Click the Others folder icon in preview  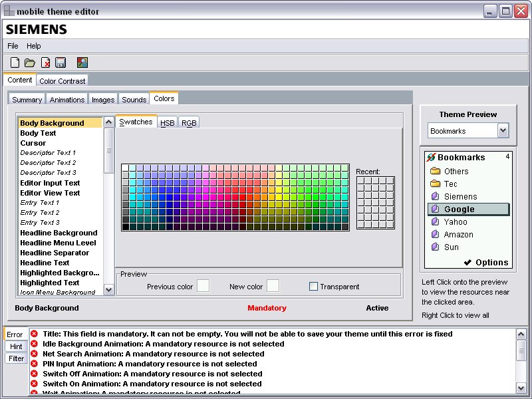point(436,171)
